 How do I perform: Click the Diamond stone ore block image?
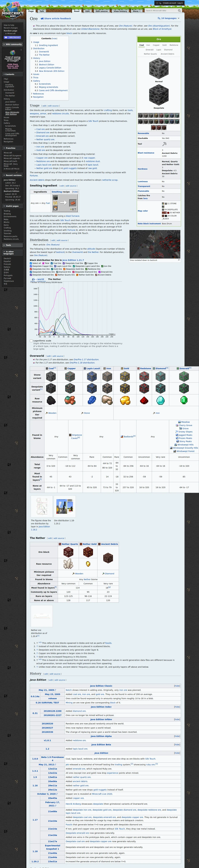coord(161,377)
